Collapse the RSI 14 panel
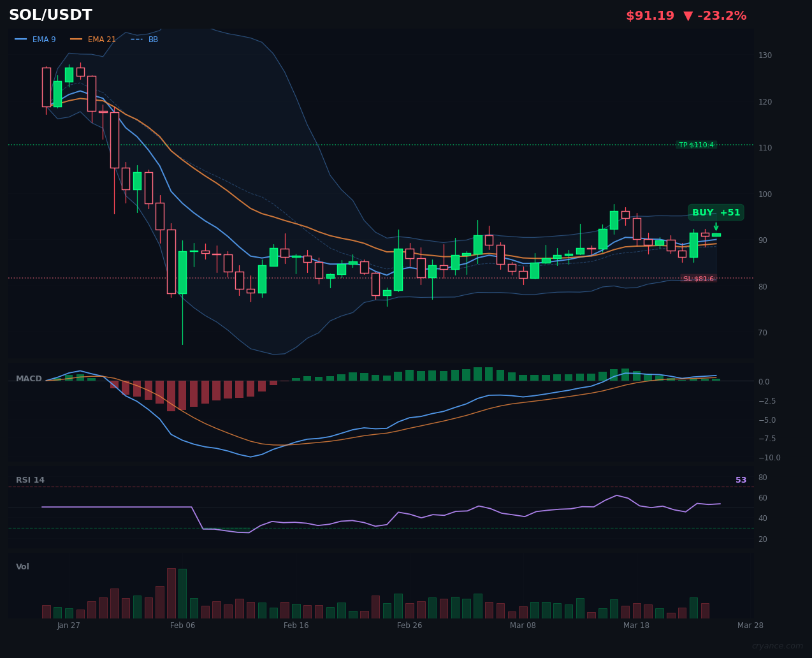Image resolution: width=812 pixels, height=658 pixels. click(30, 479)
